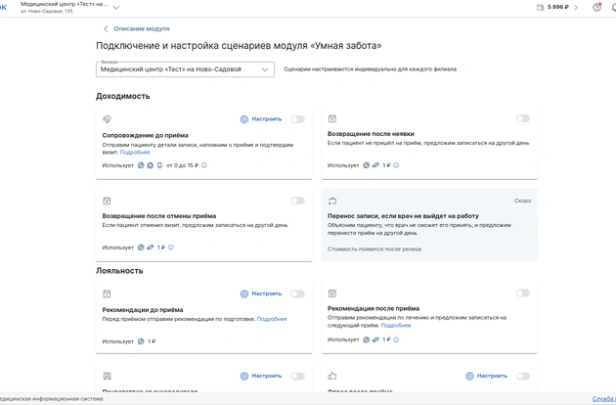This screenshot has height=405, width=616.
Task: Toggle Рекомендации после приёма switch
Action: [x=522, y=293]
